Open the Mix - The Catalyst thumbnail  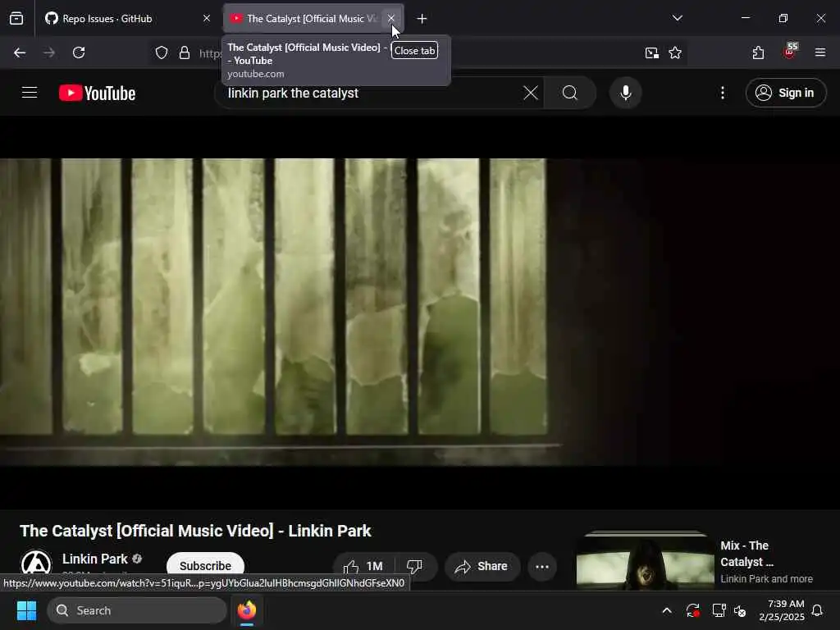click(645, 560)
